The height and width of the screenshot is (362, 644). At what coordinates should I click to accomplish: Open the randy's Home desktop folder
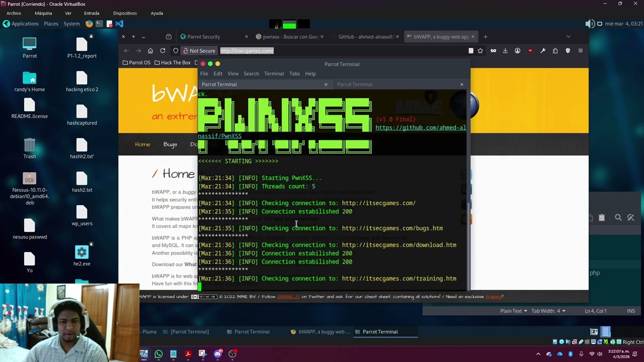30,82
